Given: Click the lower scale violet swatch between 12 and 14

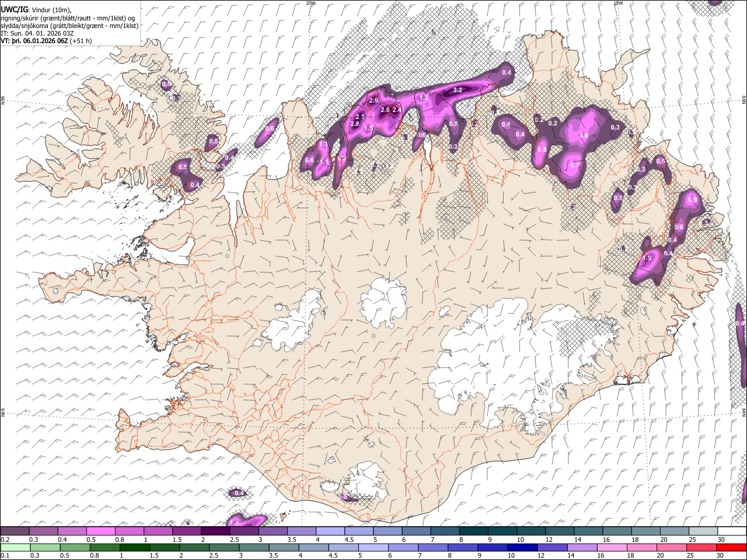Looking at the screenshot, I should click(x=553, y=547).
